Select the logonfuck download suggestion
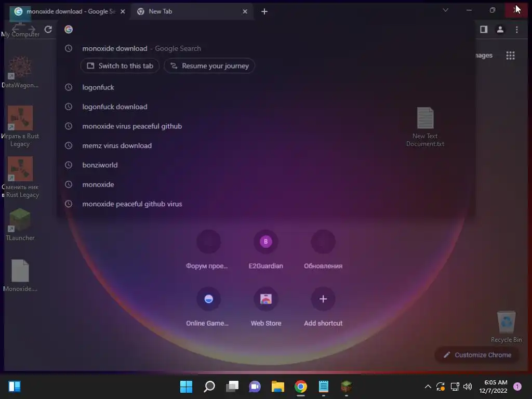This screenshot has height=399, width=532. [265, 107]
